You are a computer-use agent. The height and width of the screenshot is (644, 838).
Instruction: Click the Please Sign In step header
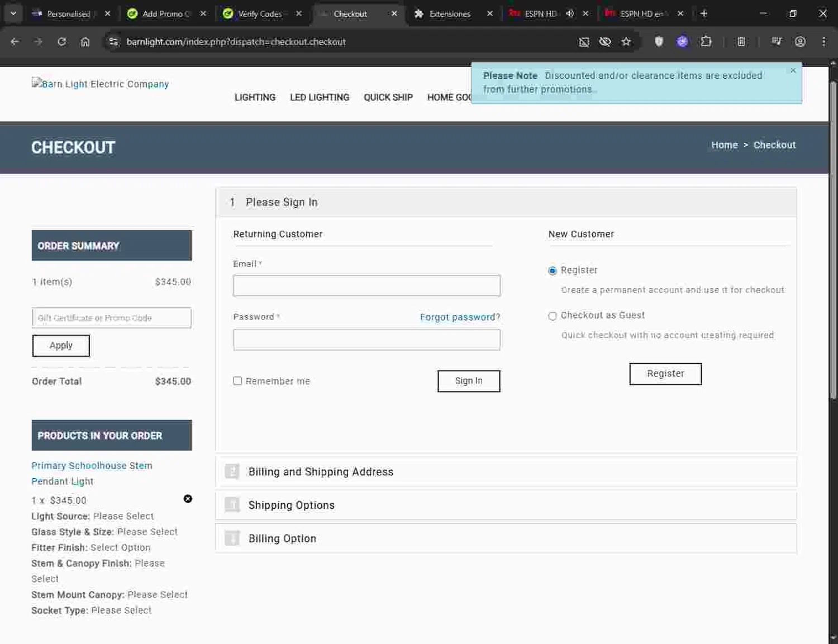pos(506,202)
